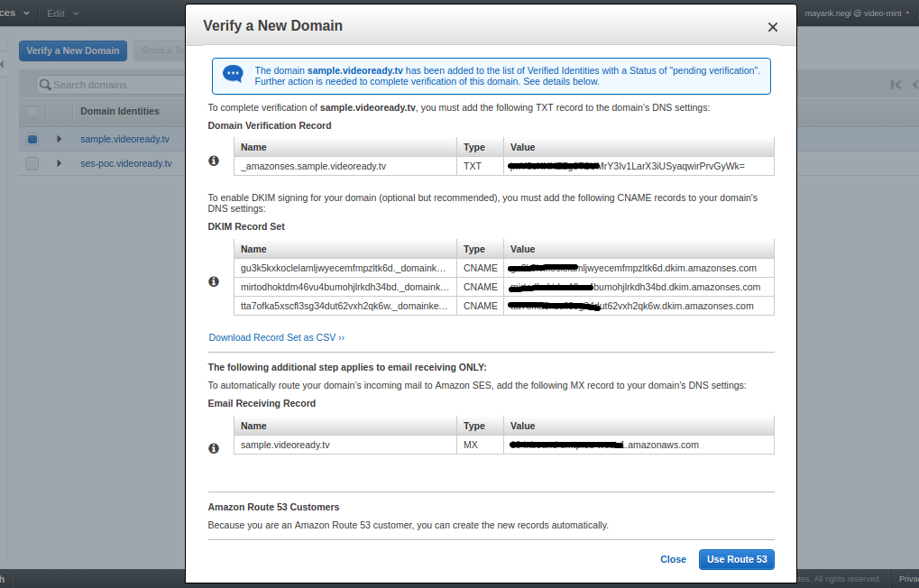Viewport: 919px width, 588px height.
Task: Select DKIM name starting mirtodhoktdm46vu4
Action: tap(345, 288)
